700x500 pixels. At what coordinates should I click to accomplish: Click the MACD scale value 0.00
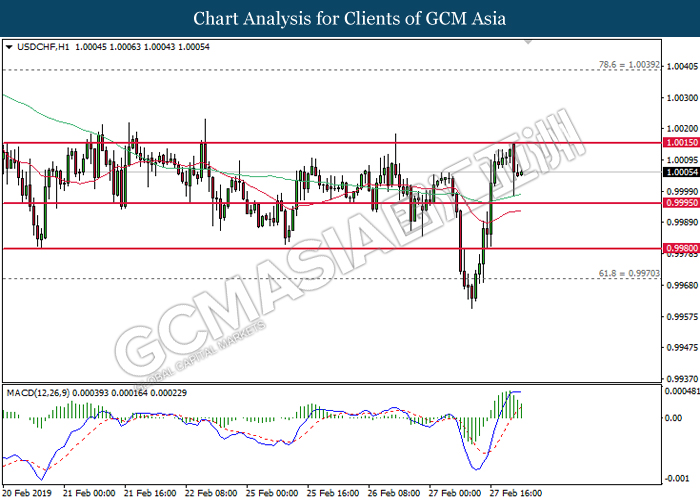click(673, 418)
